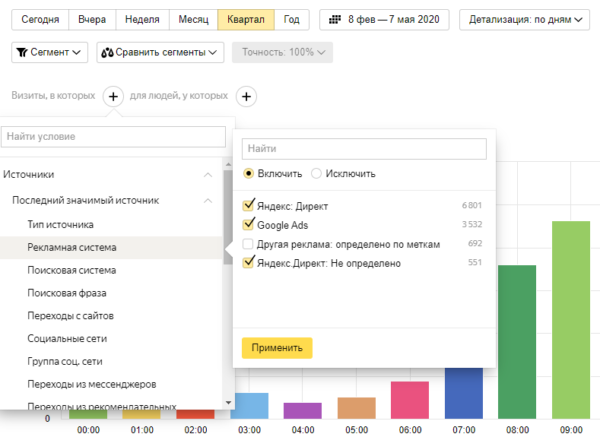The height and width of the screenshot is (437, 600).
Task: Check Другая реклама: определено по меткам
Action: pyautogui.click(x=248, y=244)
